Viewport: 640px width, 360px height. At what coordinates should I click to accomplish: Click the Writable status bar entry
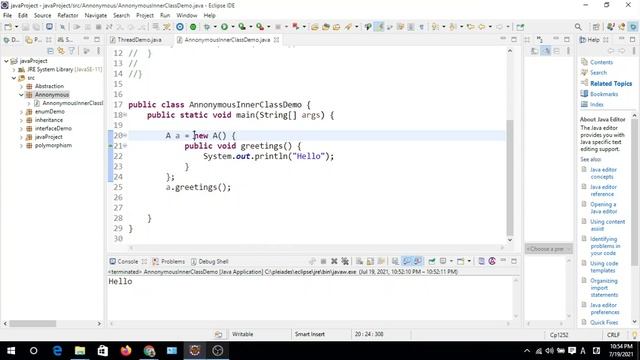(x=242, y=334)
